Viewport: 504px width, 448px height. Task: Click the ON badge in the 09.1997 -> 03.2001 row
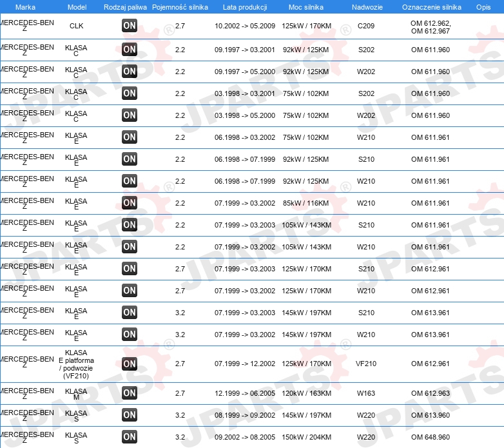130,50
